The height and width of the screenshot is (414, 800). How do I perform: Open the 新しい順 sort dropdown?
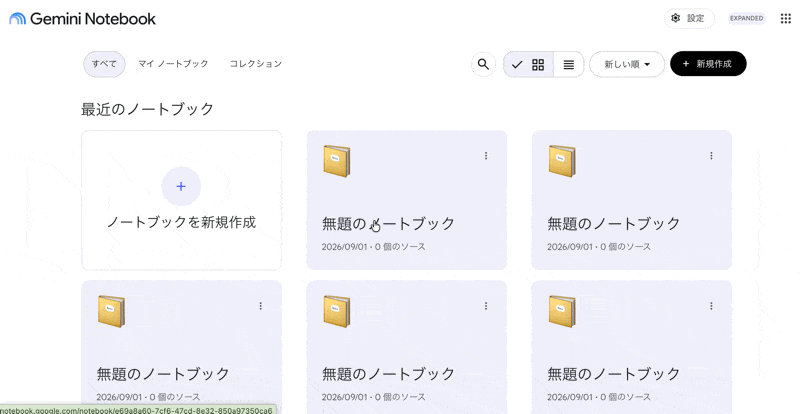pos(627,64)
